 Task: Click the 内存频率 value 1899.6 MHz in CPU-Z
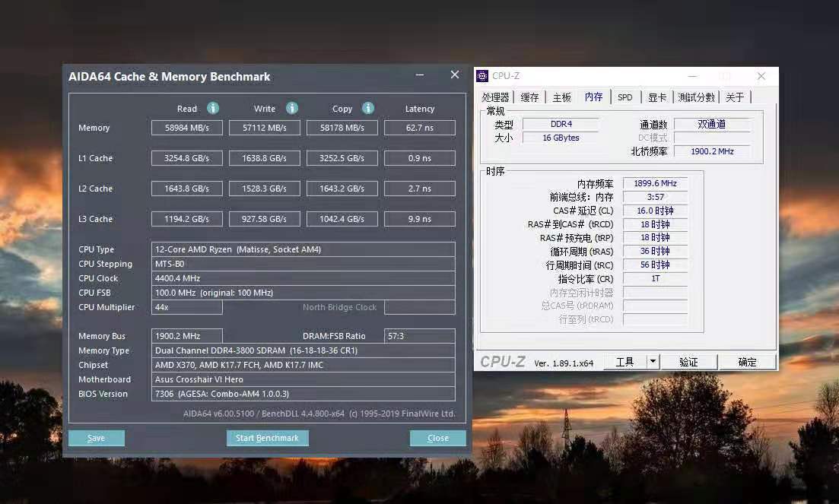point(655,183)
